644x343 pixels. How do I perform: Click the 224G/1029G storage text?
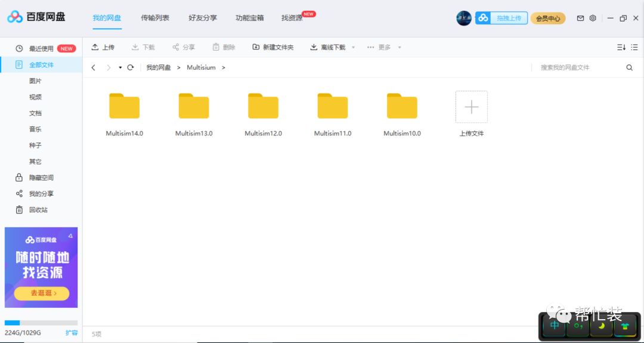point(23,333)
